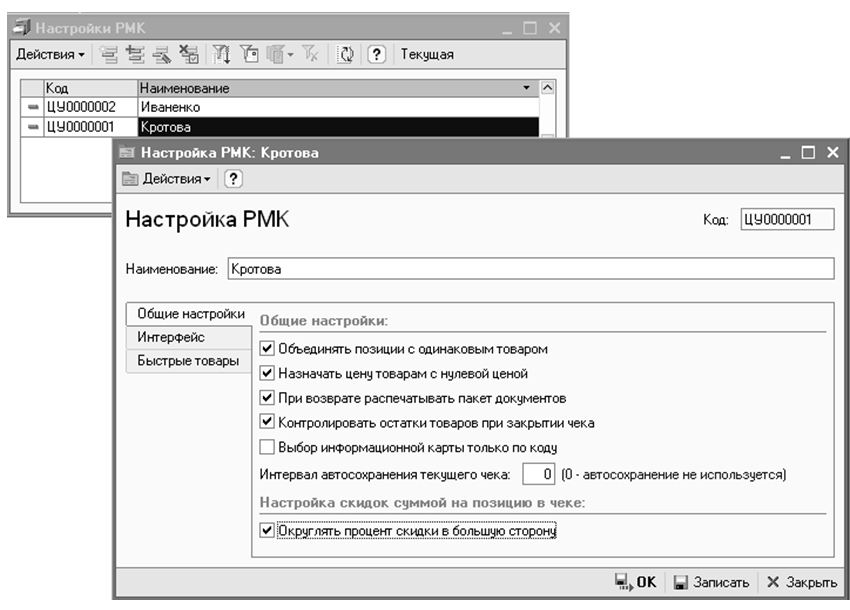Select the ЦУ0000002 code cell
Viewport: 850px width, 610px height.
pos(90,107)
